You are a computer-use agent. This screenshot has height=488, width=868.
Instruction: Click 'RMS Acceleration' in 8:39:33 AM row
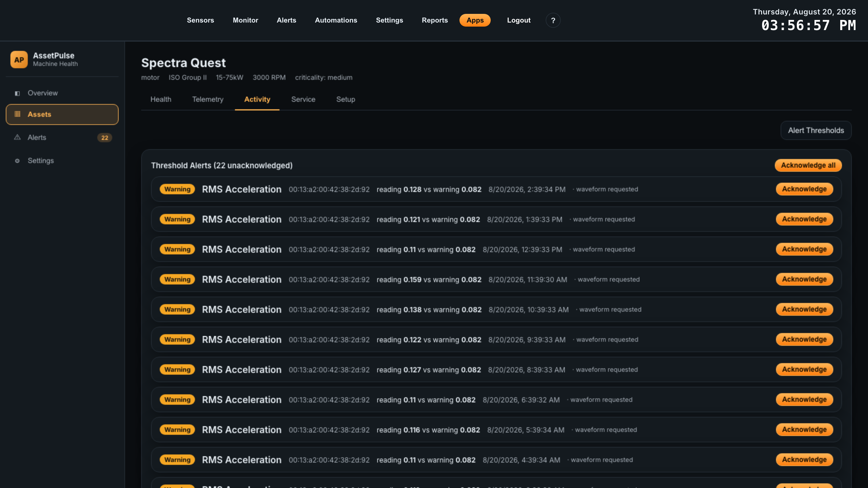[x=242, y=370]
